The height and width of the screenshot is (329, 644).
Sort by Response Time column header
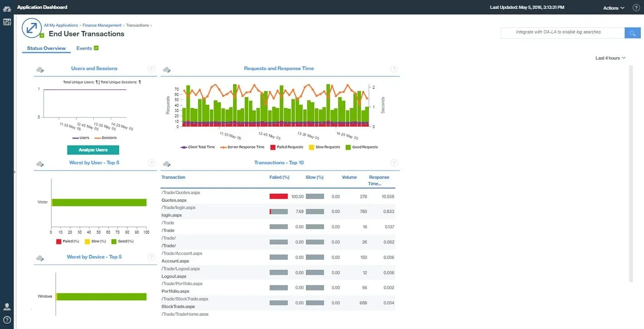click(x=379, y=180)
